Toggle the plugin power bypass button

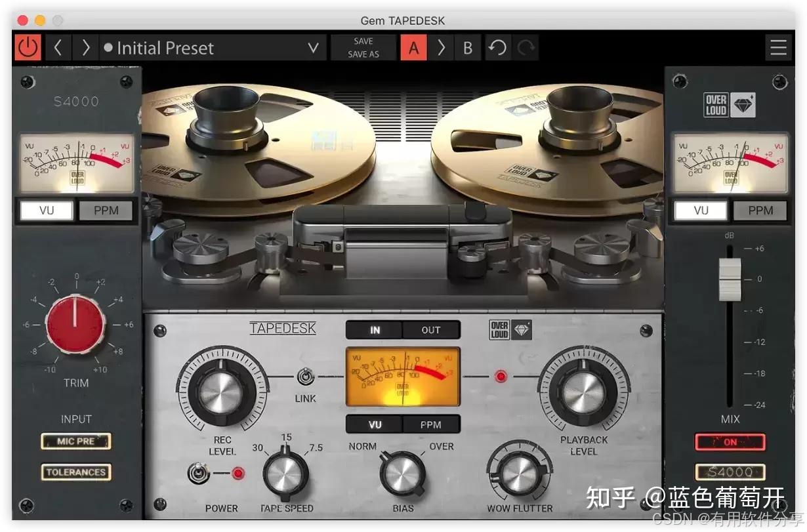tap(28, 48)
